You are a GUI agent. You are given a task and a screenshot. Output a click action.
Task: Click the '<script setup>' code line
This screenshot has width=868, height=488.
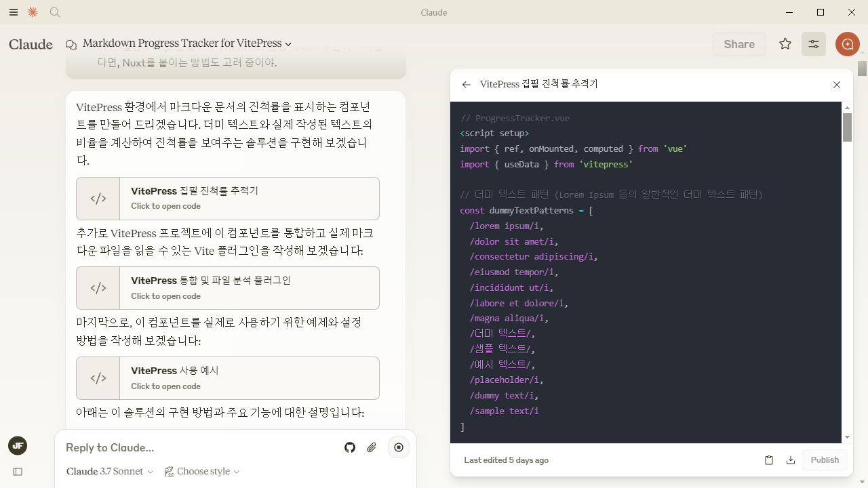tap(494, 134)
